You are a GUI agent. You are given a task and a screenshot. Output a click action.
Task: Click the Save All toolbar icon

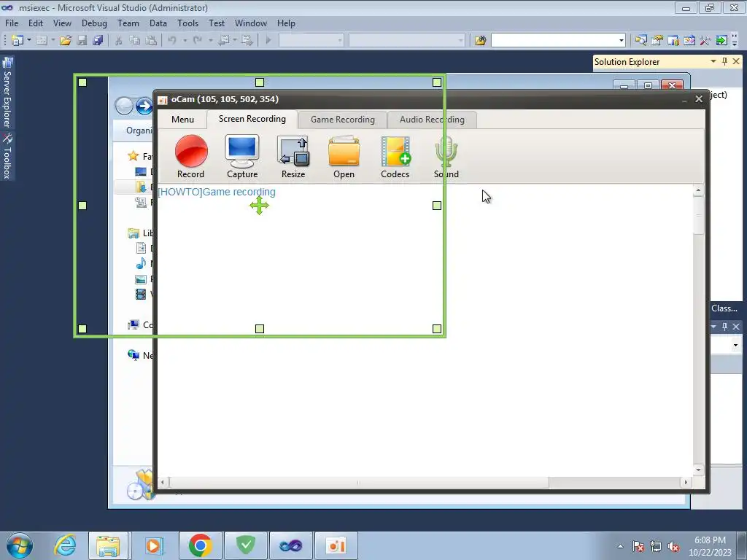98,41
